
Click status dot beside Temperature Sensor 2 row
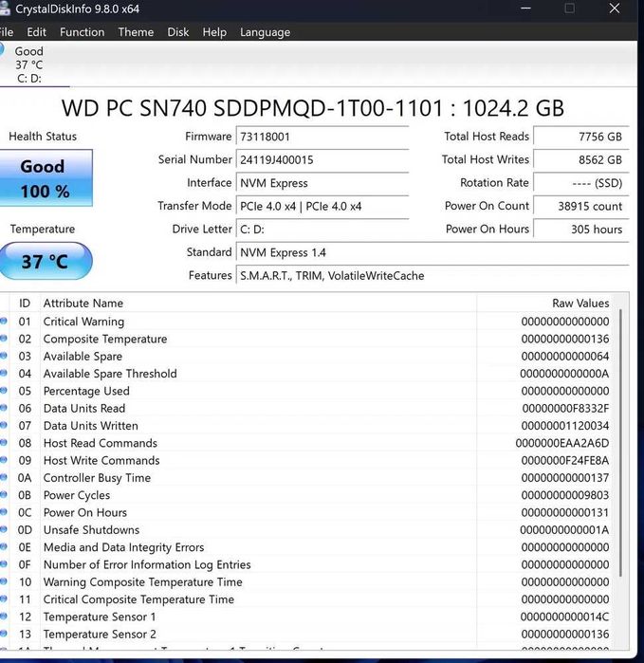point(4,633)
